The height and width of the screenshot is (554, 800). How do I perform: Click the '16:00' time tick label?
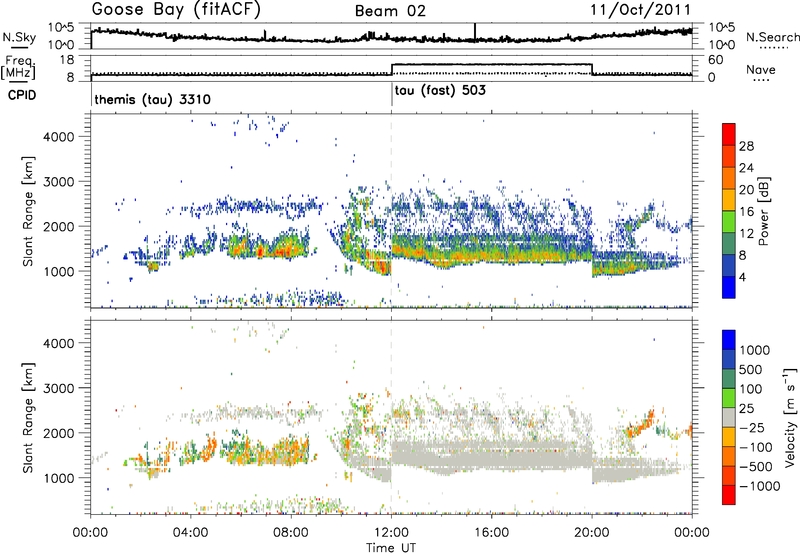tap(491, 533)
